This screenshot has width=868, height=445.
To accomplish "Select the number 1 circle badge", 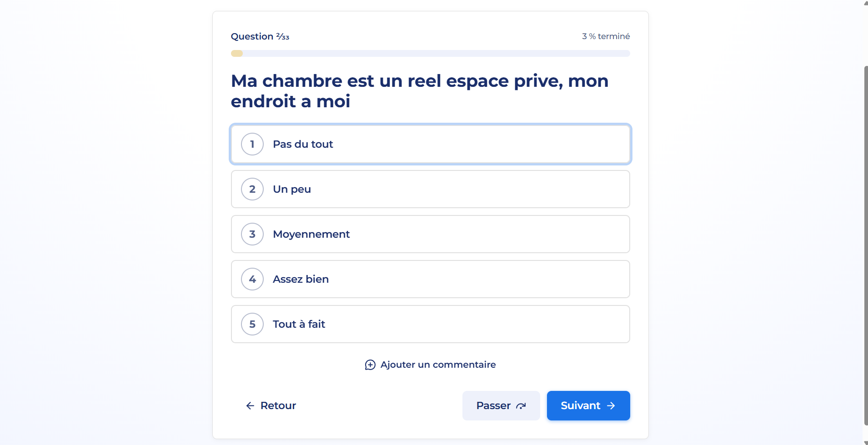I will pyautogui.click(x=252, y=144).
